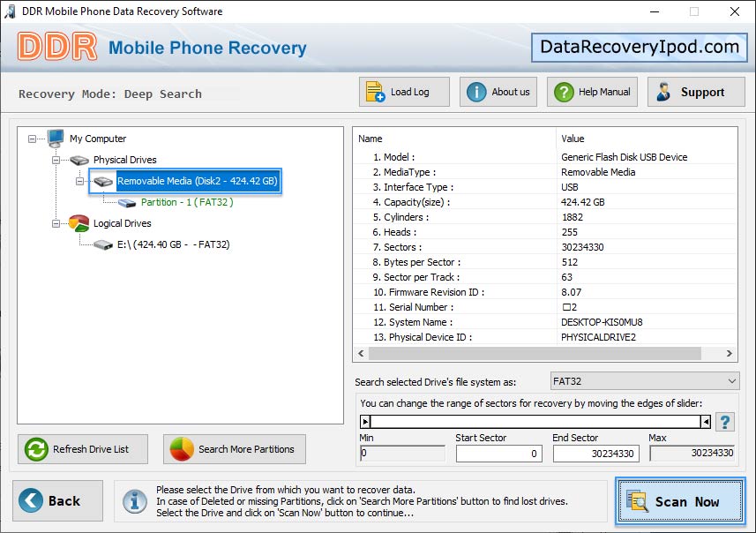Click the app icon in the title bar
Viewport: 756px width, 533px height.
coord(10,11)
